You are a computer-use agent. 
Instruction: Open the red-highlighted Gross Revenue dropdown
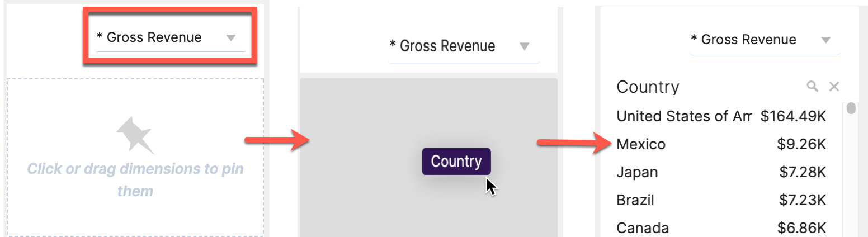pos(170,38)
